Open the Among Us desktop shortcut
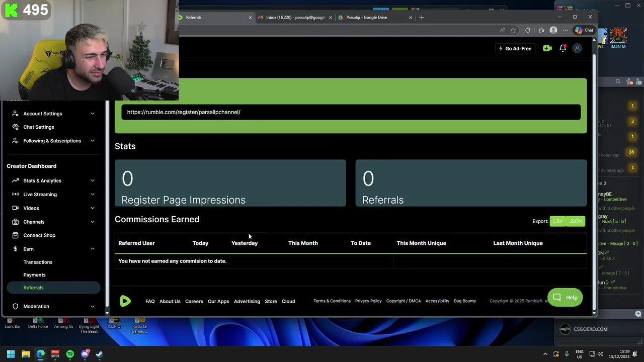The image size is (644, 362). pyautogui.click(x=63, y=323)
